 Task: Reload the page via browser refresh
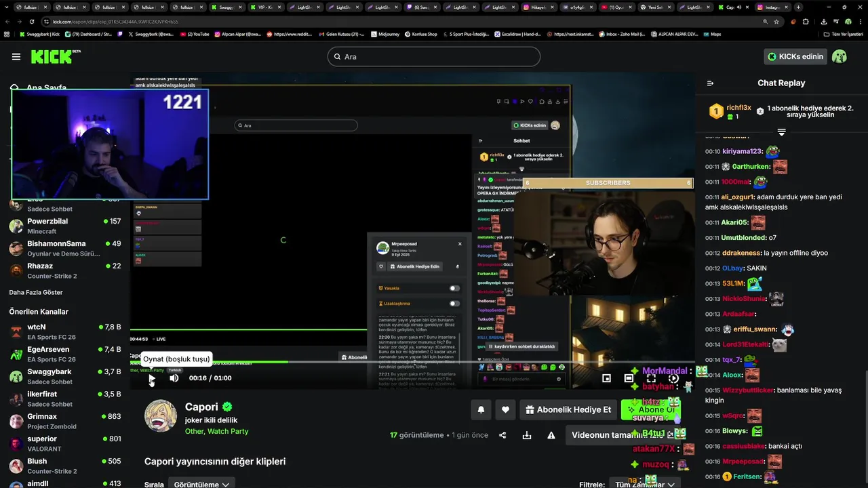pos(33,22)
